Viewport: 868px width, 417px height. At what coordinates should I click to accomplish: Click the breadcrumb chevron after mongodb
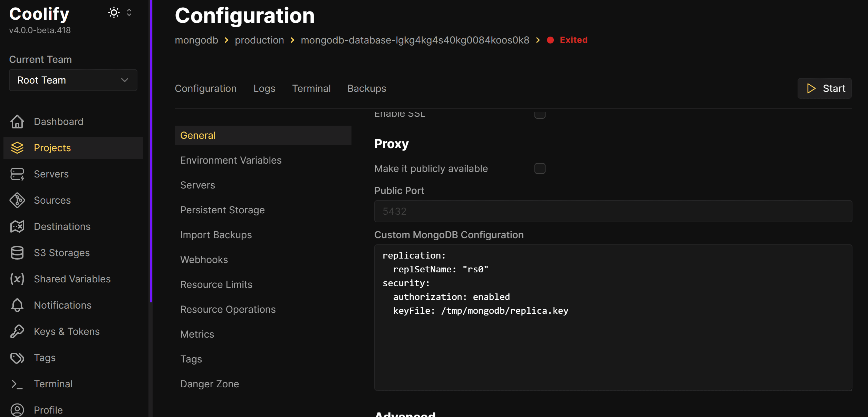point(226,40)
